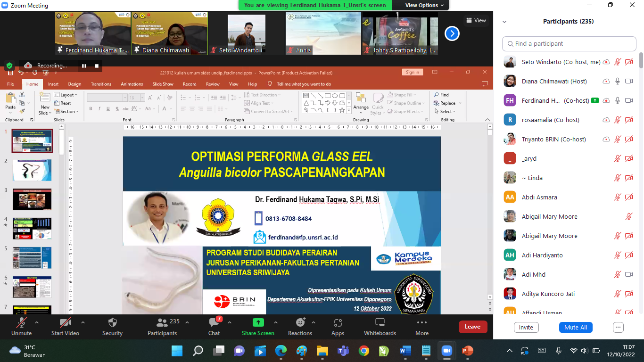Open the Whiteboards feature
644x362 pixels.
(380, 323)
